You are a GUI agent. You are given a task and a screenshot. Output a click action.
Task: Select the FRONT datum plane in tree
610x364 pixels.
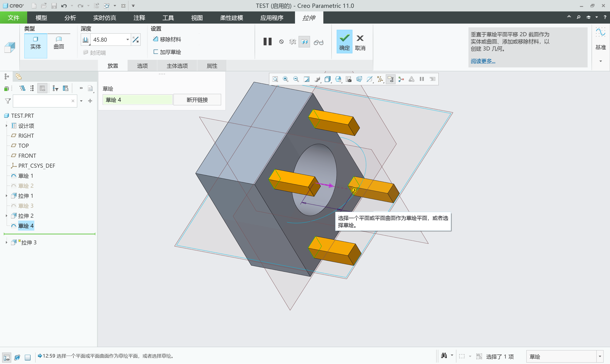coord(27,156)
